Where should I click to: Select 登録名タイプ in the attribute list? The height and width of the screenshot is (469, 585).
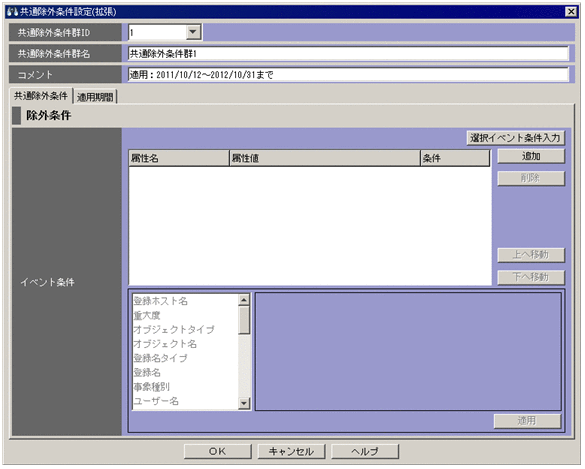coord(185,358)
